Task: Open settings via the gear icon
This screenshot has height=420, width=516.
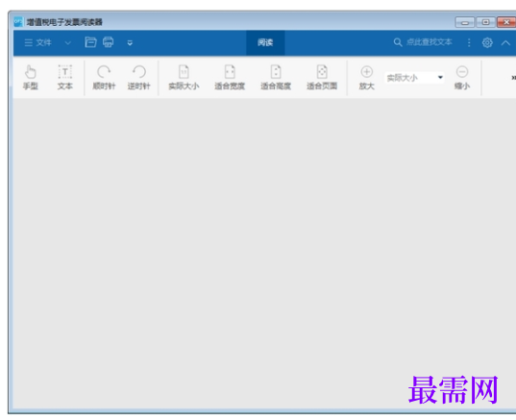Action: tap(487, 42)
